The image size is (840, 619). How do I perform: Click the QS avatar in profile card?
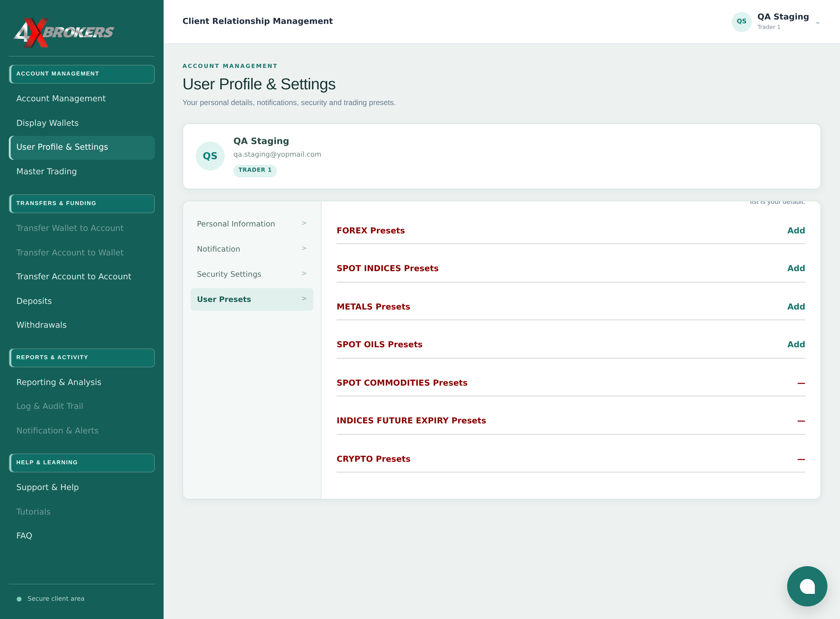point(210,156)
